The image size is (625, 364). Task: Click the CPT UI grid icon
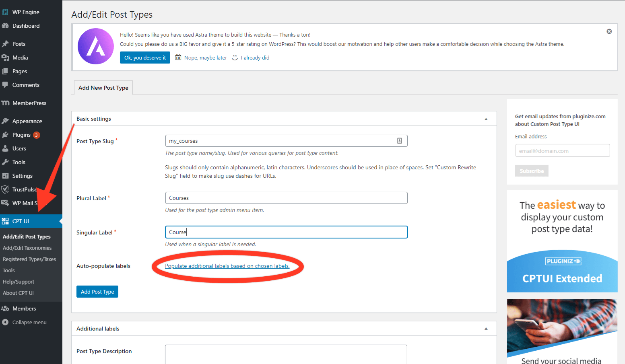(x=5, y=221)
